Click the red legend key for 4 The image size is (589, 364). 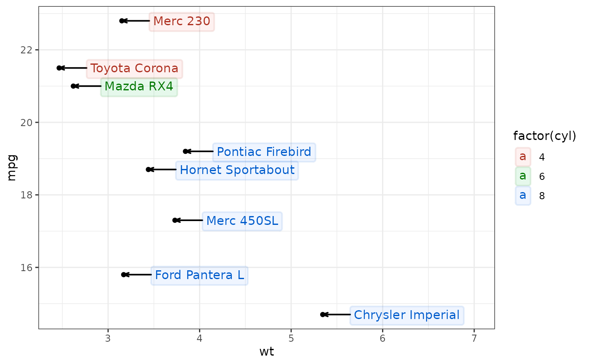[x=523, y=157]
